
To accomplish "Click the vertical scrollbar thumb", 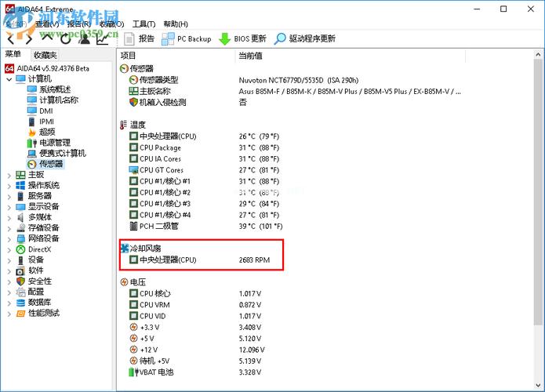I will pos(538,192).
